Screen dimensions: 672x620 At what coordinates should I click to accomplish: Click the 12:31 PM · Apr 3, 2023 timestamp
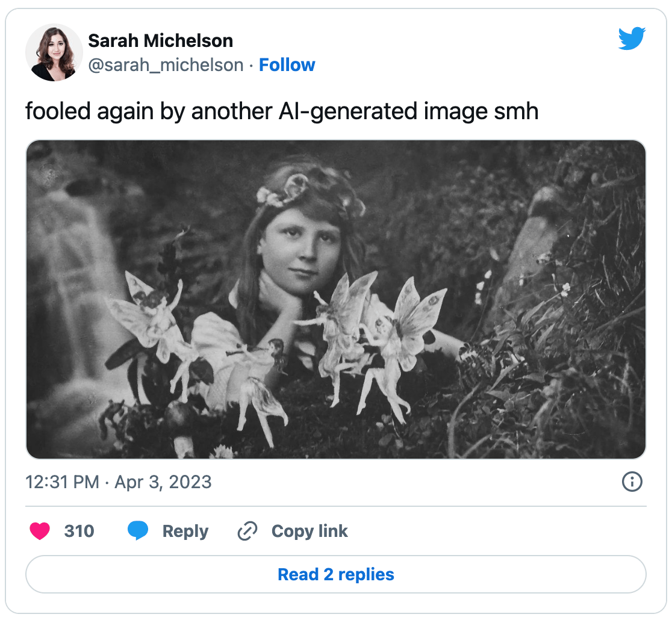point(119,482)
